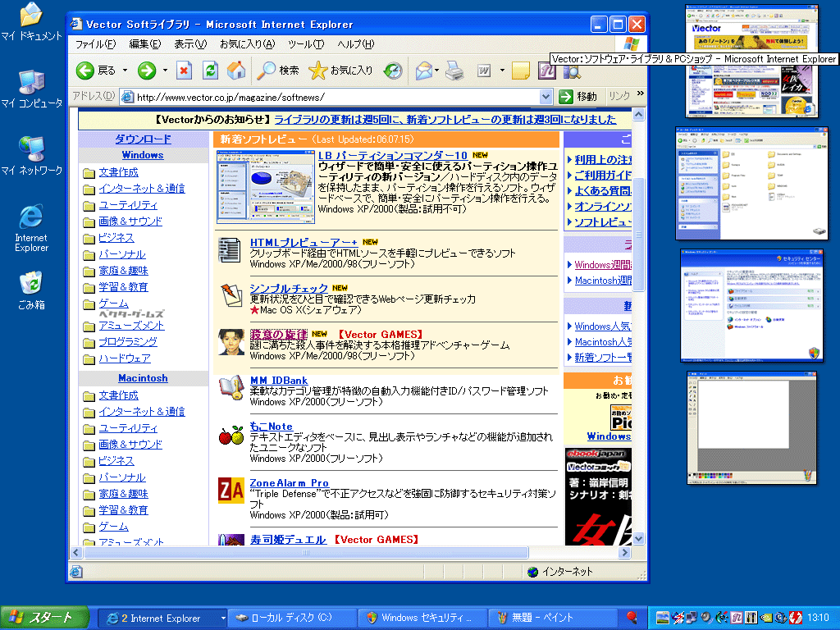Open the HTMLプレビューアー+ link
Image resolution: width=840 pixels, height=630 pixels.
304,242
